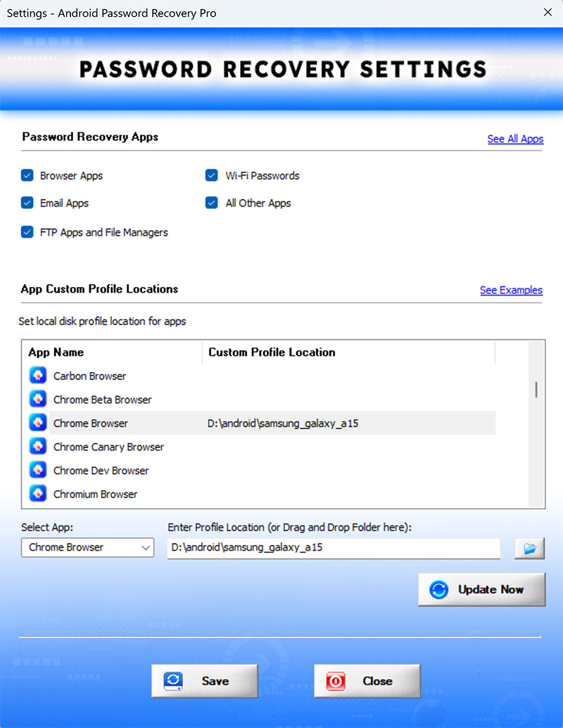Select the Chrome Browser list row name
This screenshot has width=563, height=728.
coord(91,423)
